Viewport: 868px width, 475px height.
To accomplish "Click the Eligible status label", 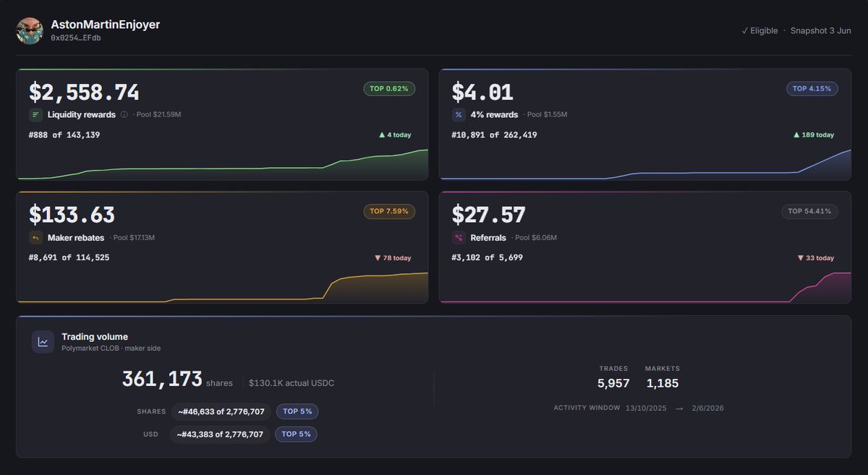I will [x=759, y=31].
